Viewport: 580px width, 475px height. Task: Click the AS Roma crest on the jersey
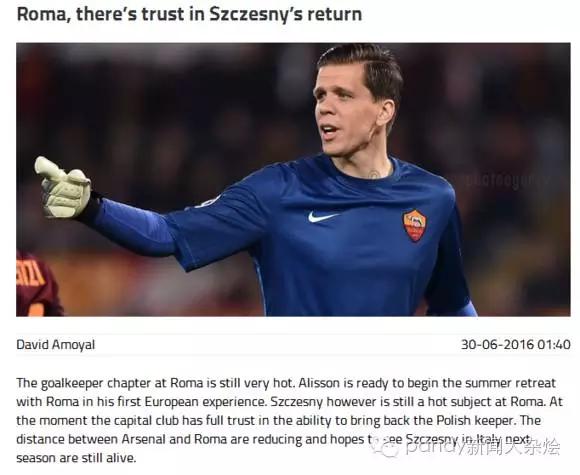(414, 225)
